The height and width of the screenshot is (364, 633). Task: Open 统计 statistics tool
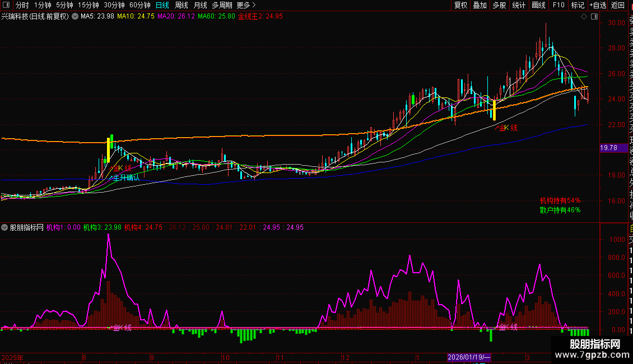point(519,5)
